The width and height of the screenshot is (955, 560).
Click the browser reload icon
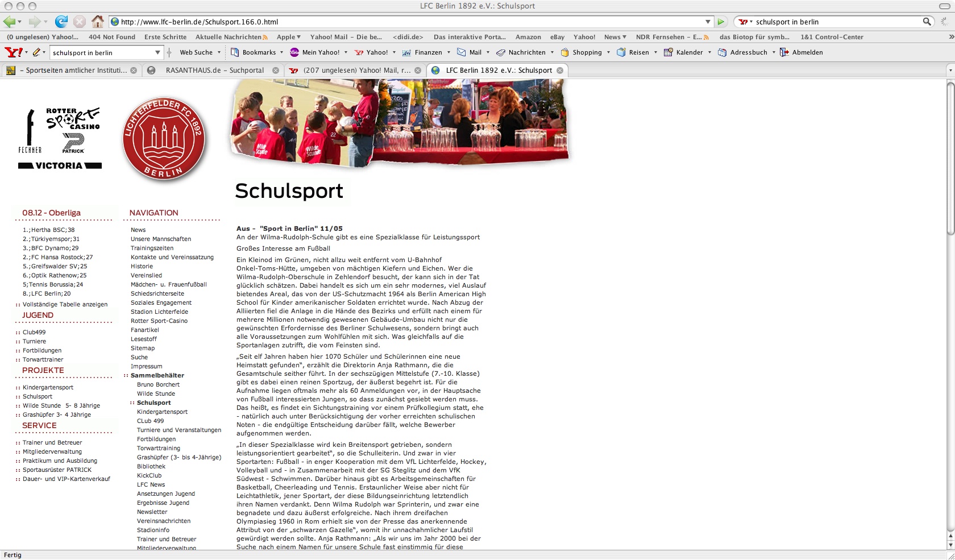[61, 22]
